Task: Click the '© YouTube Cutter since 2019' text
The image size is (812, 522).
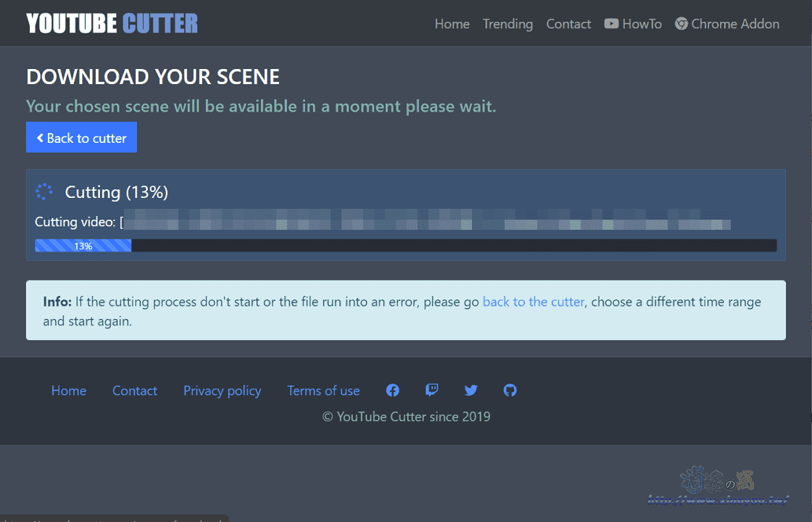Action: (406, 416)
